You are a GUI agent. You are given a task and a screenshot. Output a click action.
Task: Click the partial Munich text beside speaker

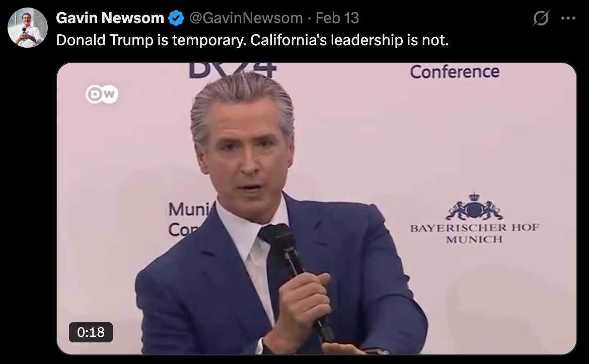(190, 219)
